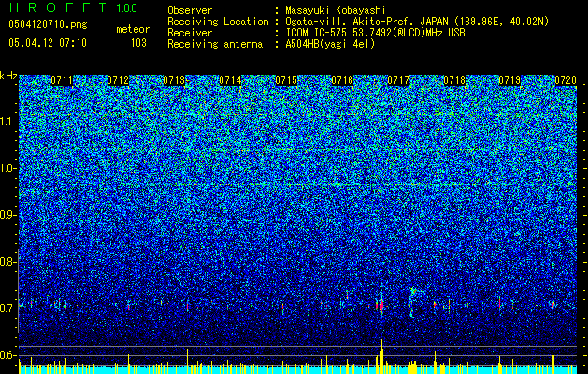Image resolution: width=588 pixels, height=374 pixels.
Task: Click the 0717 time marker
Action: 398,80
